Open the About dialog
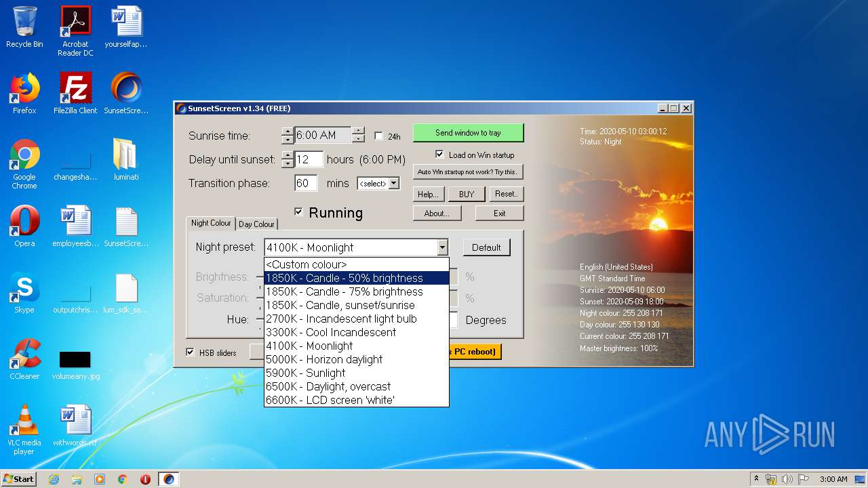Screen dimensions: 868x488 point(437,213)
